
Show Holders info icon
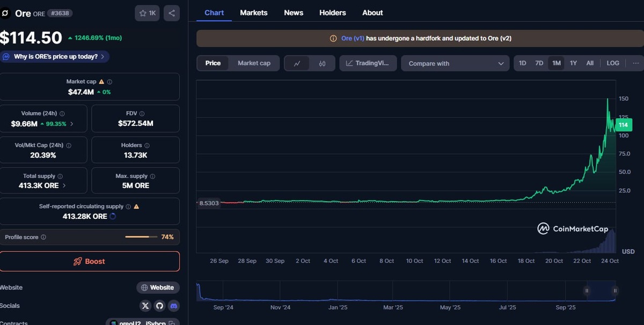(147, 145)
